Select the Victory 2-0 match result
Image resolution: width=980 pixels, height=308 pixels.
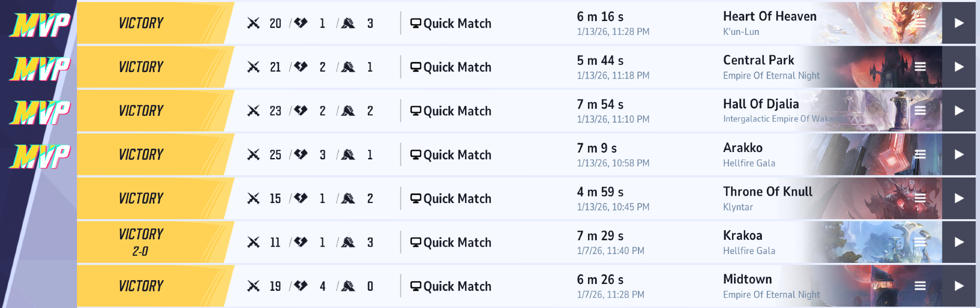click(x=141, y=242)
